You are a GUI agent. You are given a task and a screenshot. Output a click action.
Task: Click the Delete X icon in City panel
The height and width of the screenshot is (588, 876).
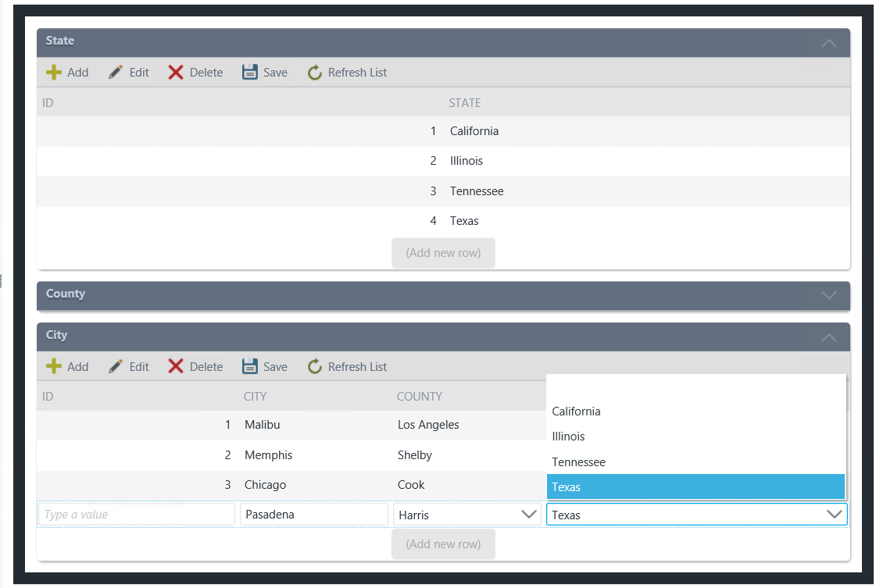coord(175,366)
